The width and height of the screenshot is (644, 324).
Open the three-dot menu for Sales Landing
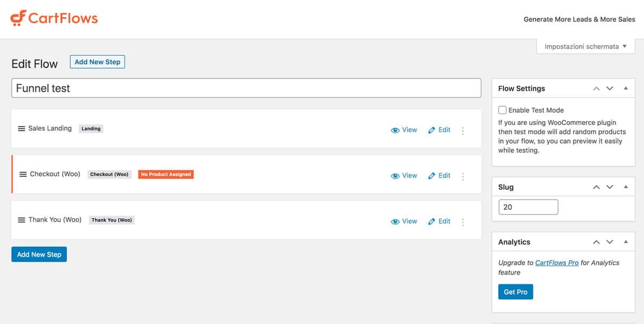pos(463,130)
